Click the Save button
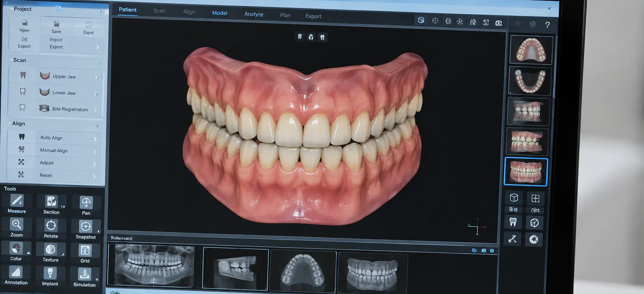The width and height of the screenshot is (644, 294). (56, 27)
